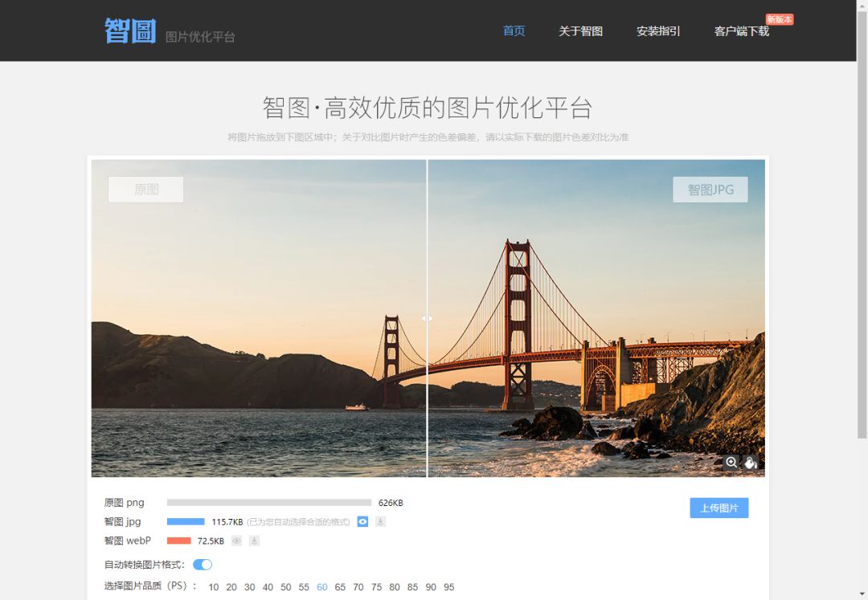Open 客户端下载 in the navigation
Screen dimensions: 868x600
click(742, 31)
